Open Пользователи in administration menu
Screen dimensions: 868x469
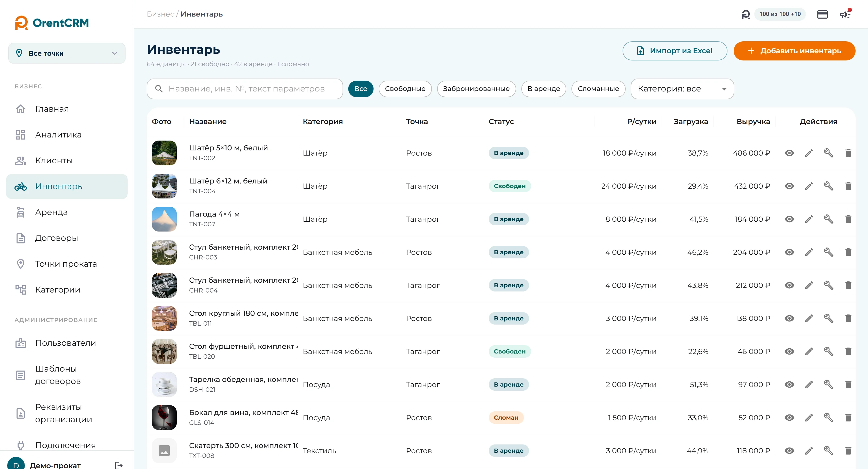point(67,343)
